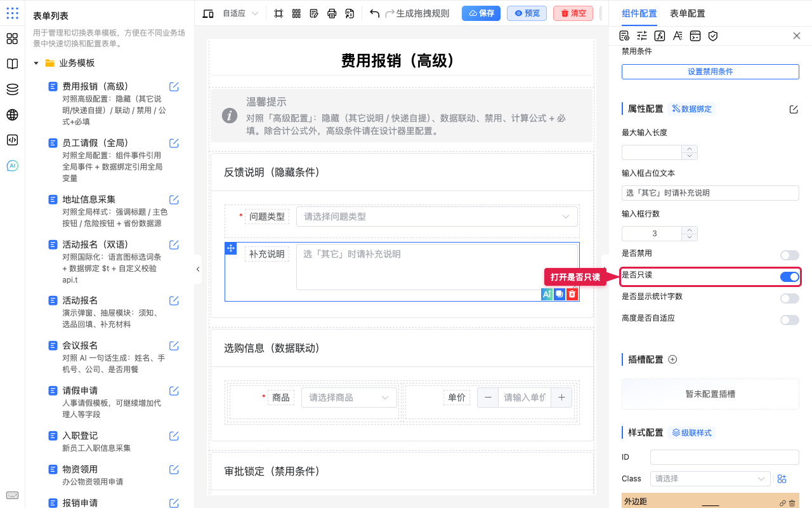
Task: Click the 预览 button
Action: click(527, 13)
